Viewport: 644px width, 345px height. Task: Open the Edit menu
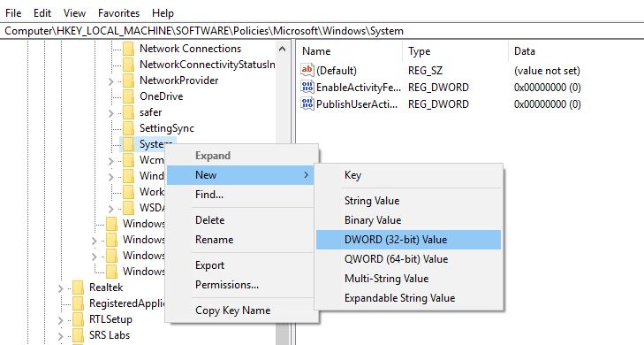(x=42, y=13)
